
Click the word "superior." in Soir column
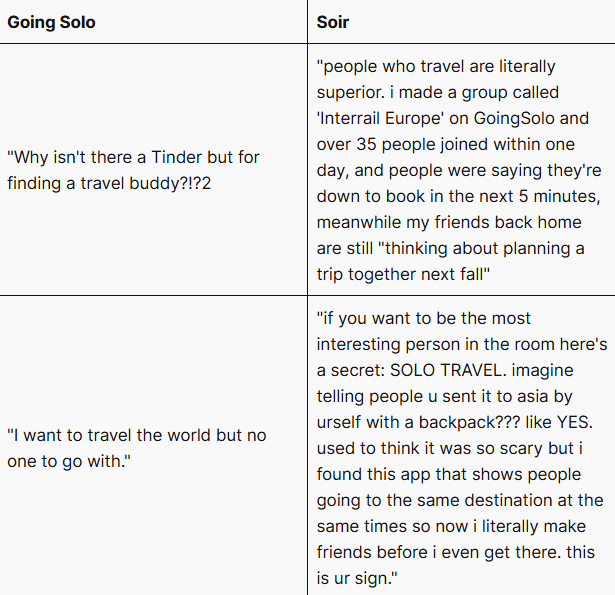[349, 92]
